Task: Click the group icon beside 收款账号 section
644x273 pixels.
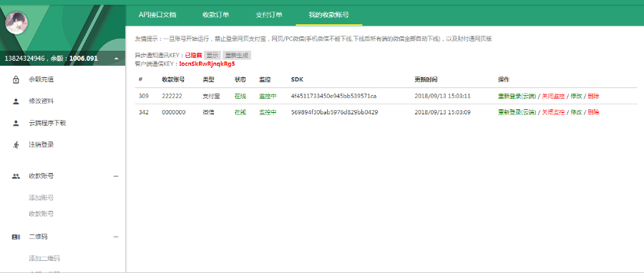Action: 16,177
